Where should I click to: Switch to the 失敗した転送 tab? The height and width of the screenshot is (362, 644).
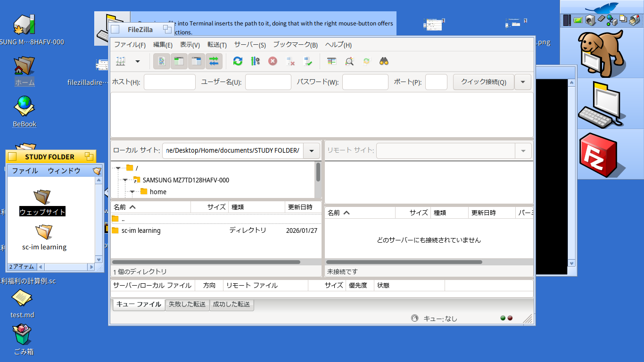pos(187,304)
